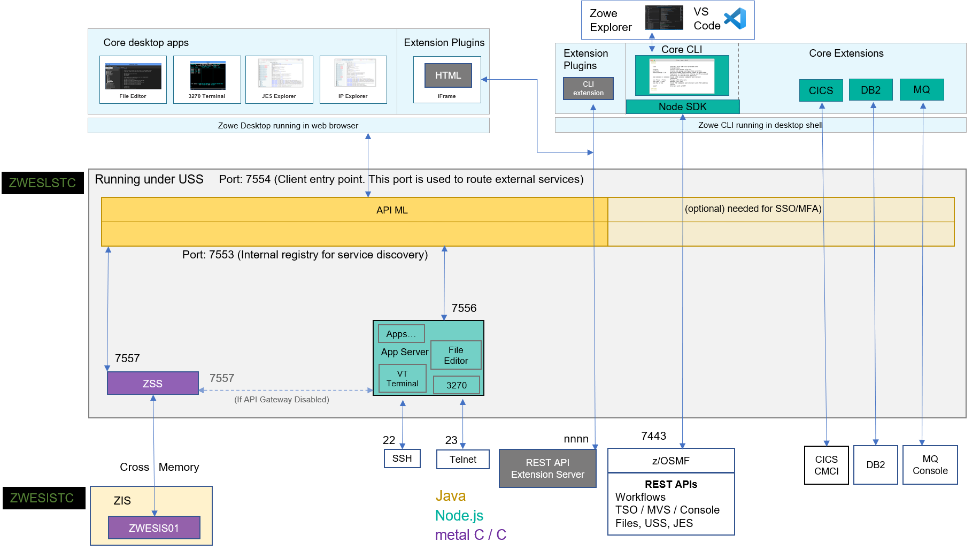Select the File Editor desktop app icon
This screenshot has height=550, width=980.
point(133,79)
